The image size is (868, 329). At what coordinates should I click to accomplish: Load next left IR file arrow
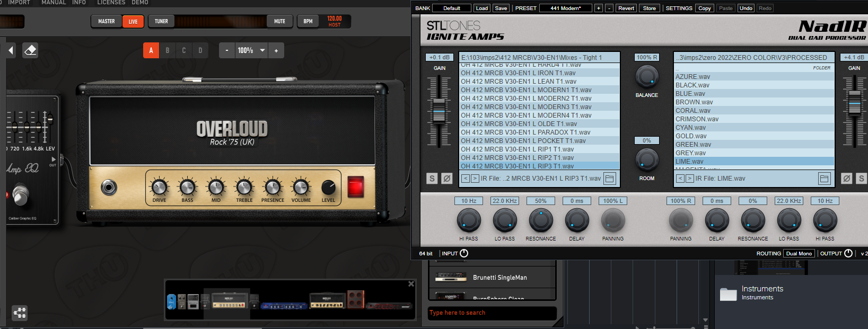pyautogui.click(x=475, y=179)
